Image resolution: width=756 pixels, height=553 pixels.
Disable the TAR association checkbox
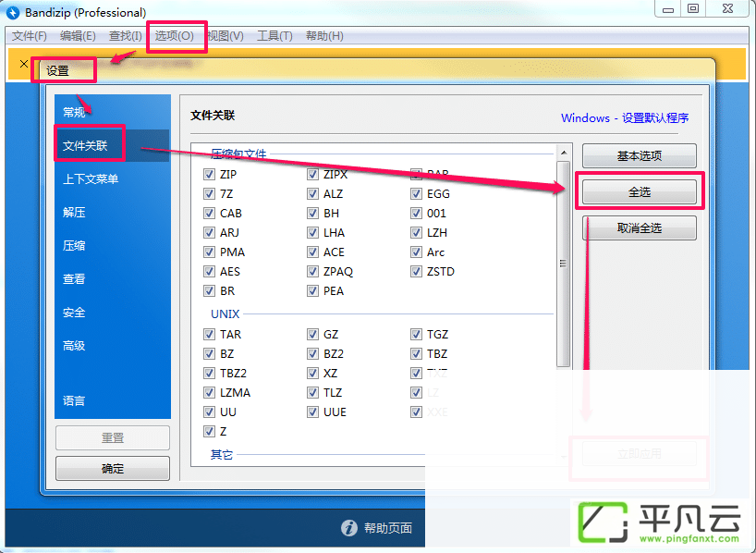(x=209, y=334)
